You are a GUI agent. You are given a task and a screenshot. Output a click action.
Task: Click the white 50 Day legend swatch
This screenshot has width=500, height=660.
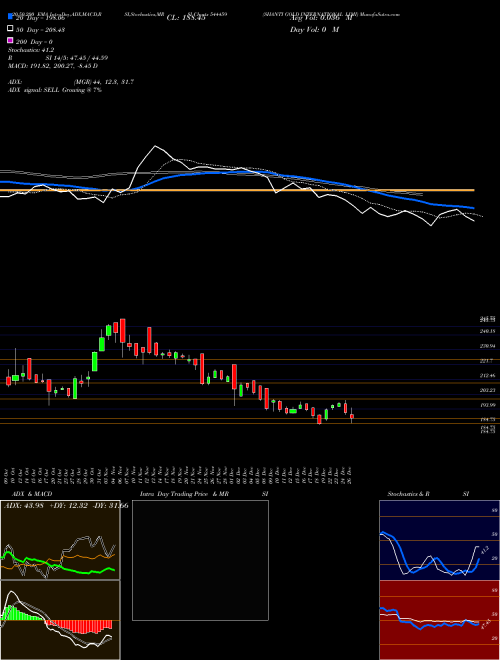pyautogui.click(x=10, y=29)
